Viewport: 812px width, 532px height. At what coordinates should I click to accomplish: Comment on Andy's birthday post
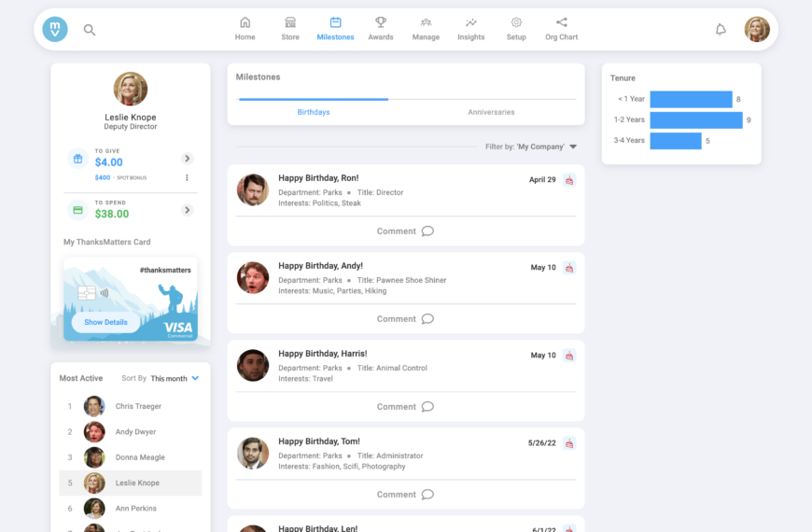click(405, 319)
